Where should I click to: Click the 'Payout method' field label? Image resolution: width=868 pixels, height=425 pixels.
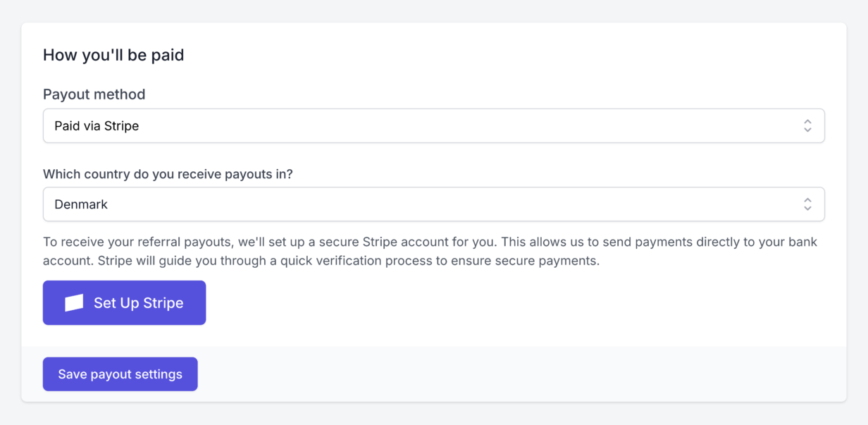tap(94, 94)
